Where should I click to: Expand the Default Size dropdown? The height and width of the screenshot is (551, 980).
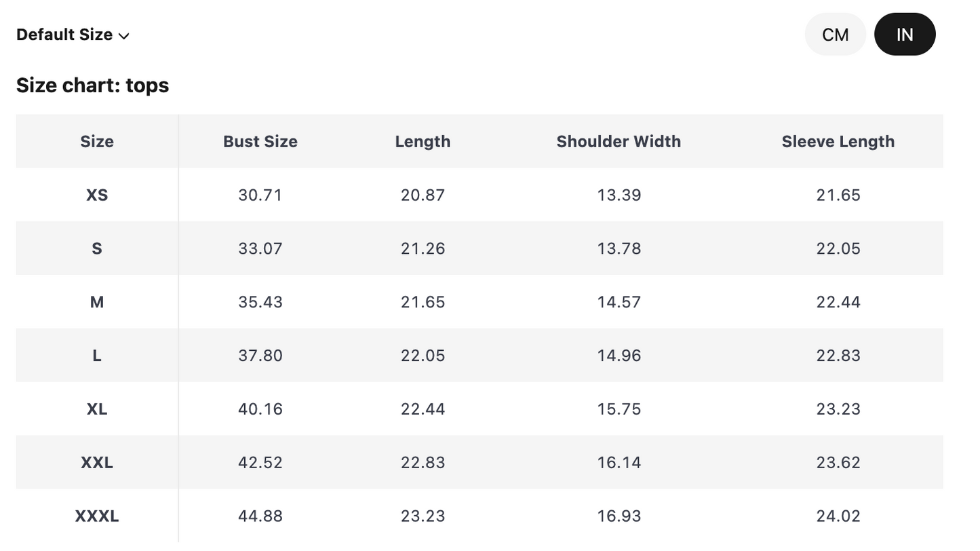click(73, 35)
